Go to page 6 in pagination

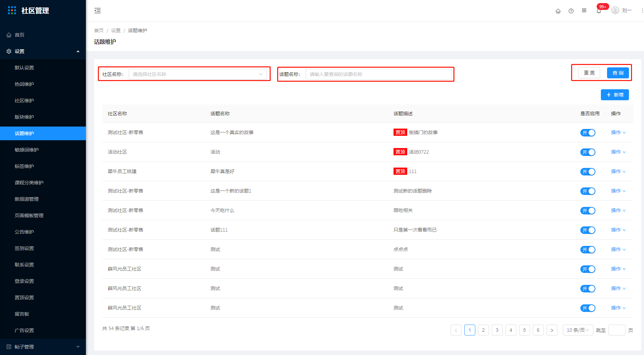point(538,330)
